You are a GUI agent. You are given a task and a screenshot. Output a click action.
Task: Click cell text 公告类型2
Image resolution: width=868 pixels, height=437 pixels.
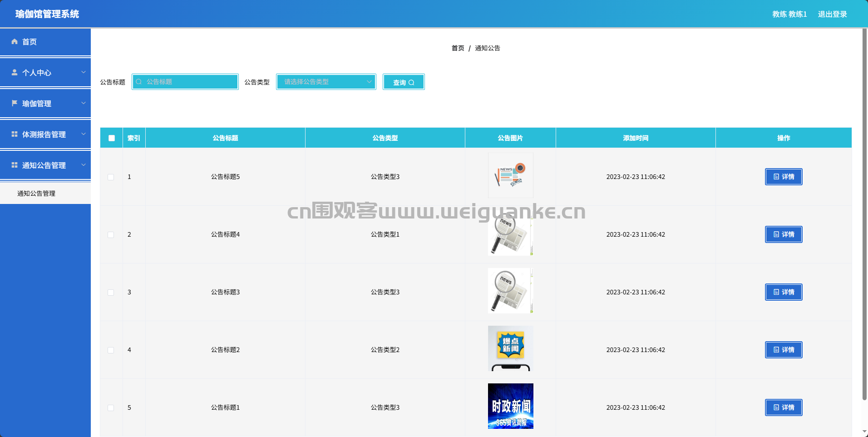pyautogui.click(x=385, y=350)
